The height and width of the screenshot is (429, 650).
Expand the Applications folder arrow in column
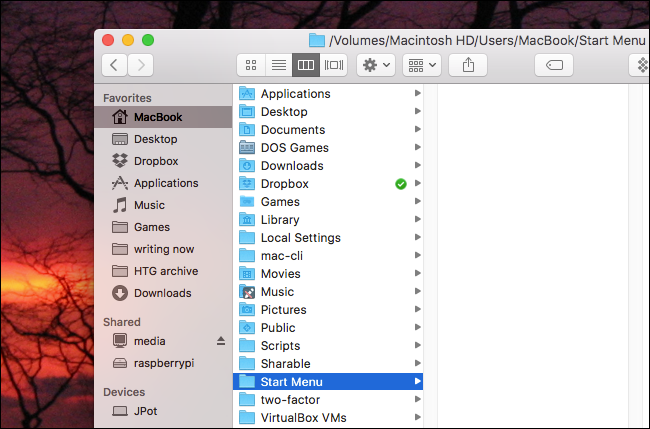tap(417, 93)
